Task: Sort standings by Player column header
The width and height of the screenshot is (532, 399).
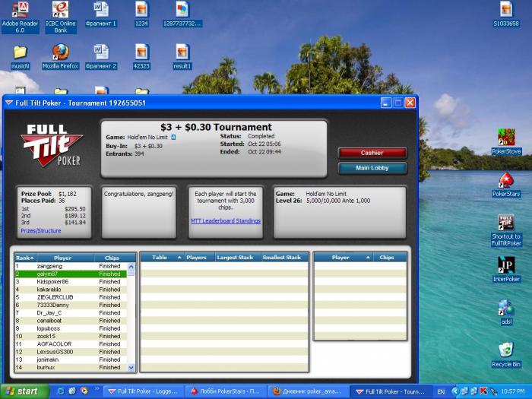Action: (66, 258)
